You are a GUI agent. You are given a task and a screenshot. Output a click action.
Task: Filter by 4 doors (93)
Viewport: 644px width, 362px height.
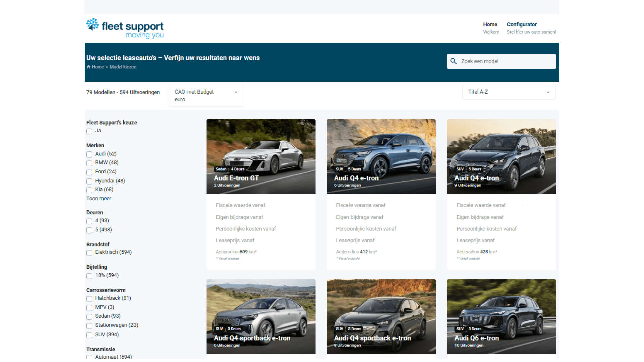coord(89,221)
